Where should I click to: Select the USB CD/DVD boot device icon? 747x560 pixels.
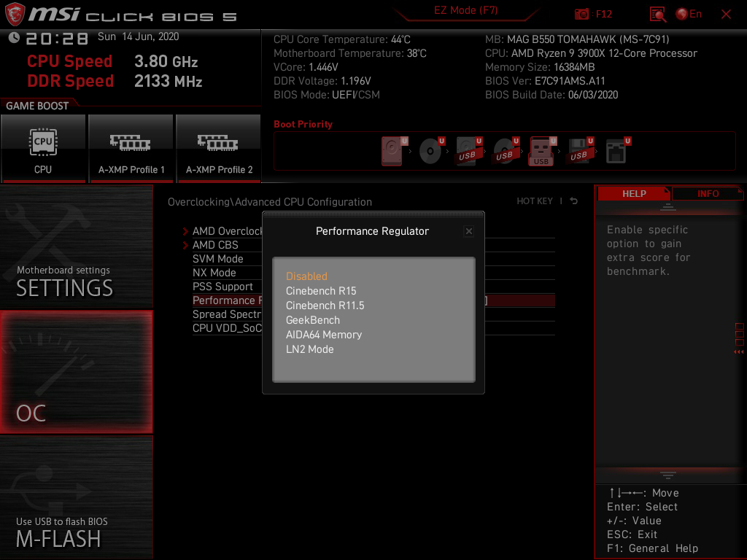(505, 151)
